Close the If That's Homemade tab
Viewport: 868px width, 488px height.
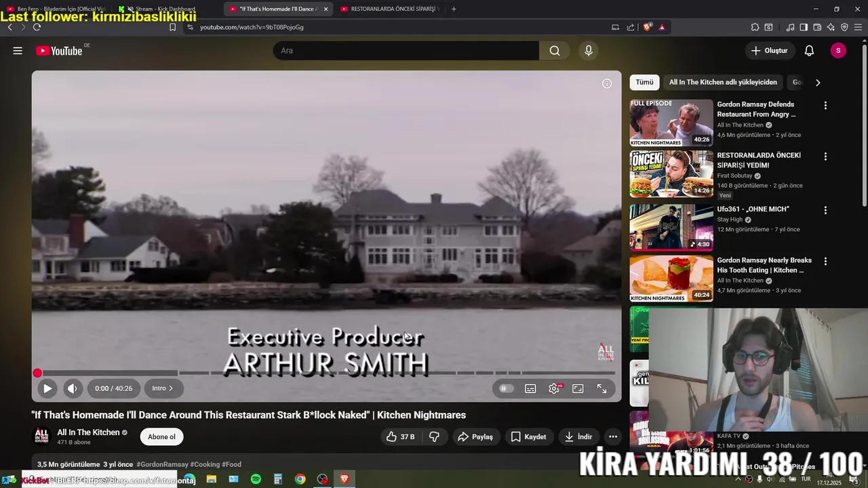(325, 9)
